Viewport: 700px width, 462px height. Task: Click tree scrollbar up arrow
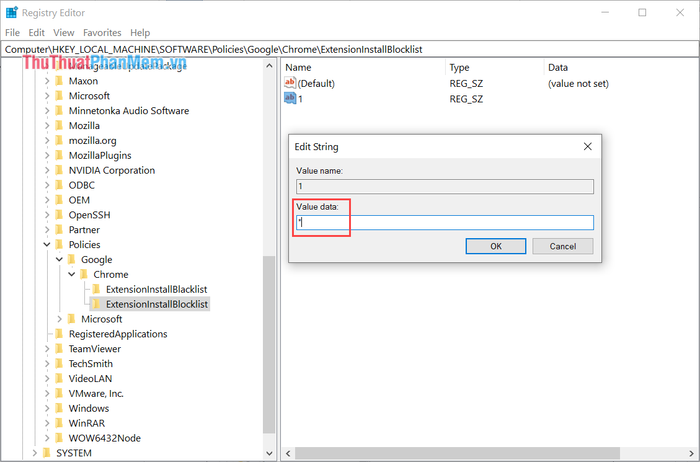[269, 66]
